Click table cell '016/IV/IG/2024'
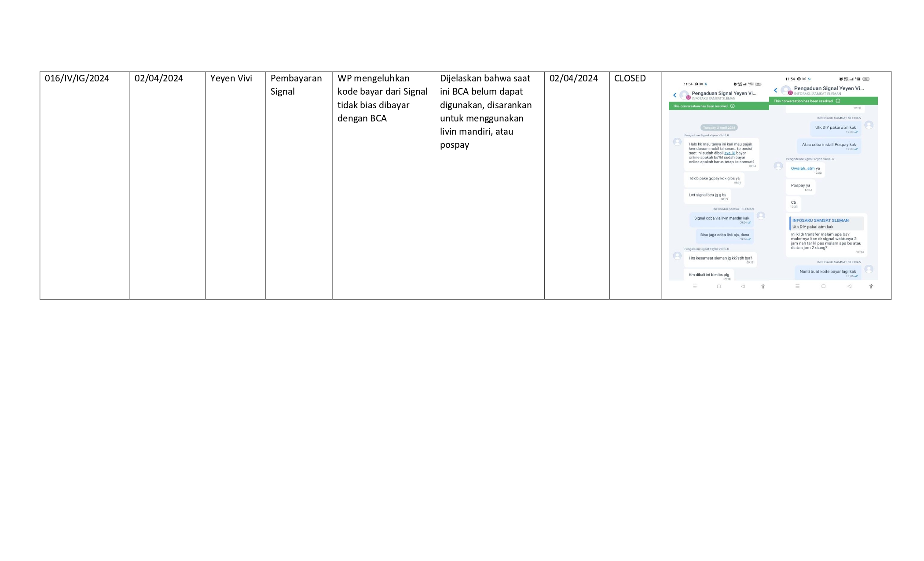 click(x=85, y=185)
